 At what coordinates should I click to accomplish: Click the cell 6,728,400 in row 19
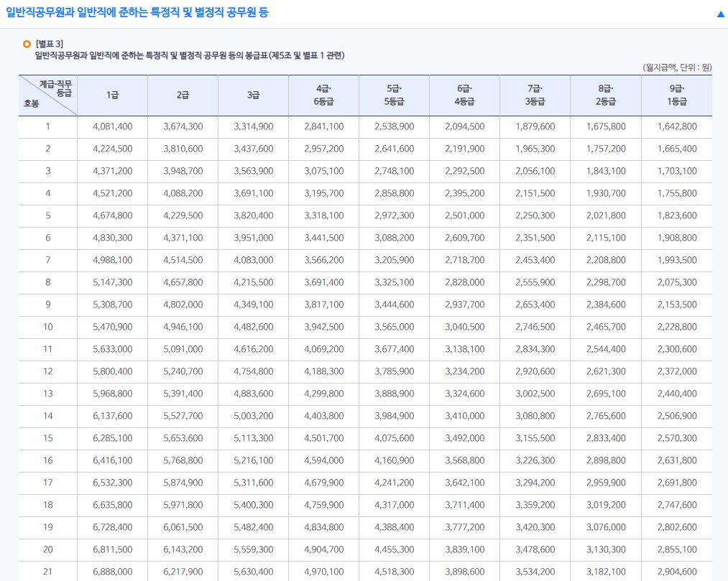click(112, 528)
